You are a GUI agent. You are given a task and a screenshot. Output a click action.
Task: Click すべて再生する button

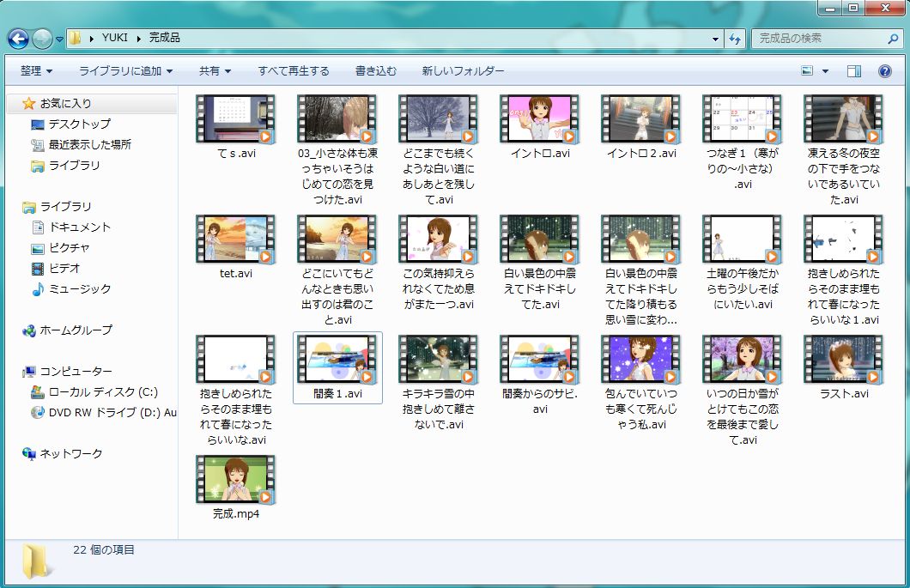pyautogui.click(x=294, y=70)
